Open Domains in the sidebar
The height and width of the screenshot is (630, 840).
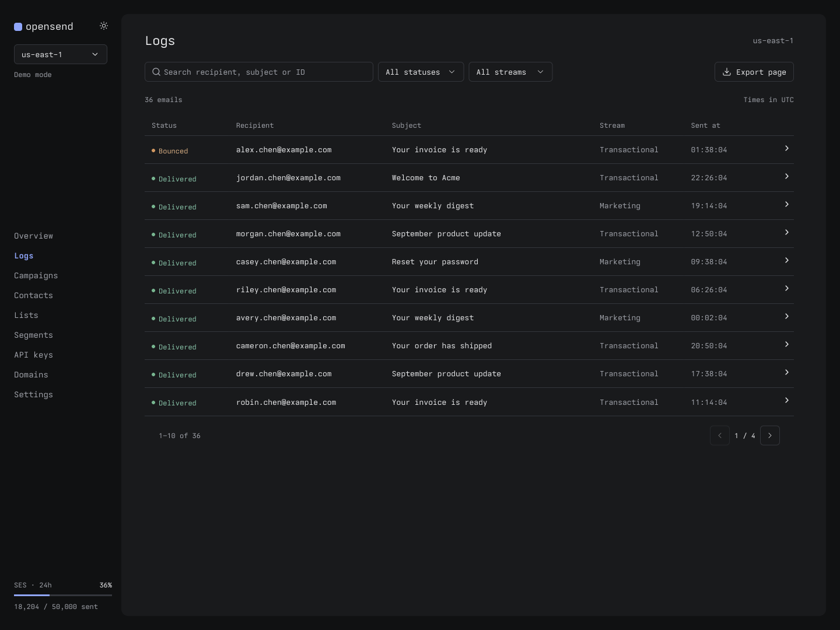[x=31, y=374]
